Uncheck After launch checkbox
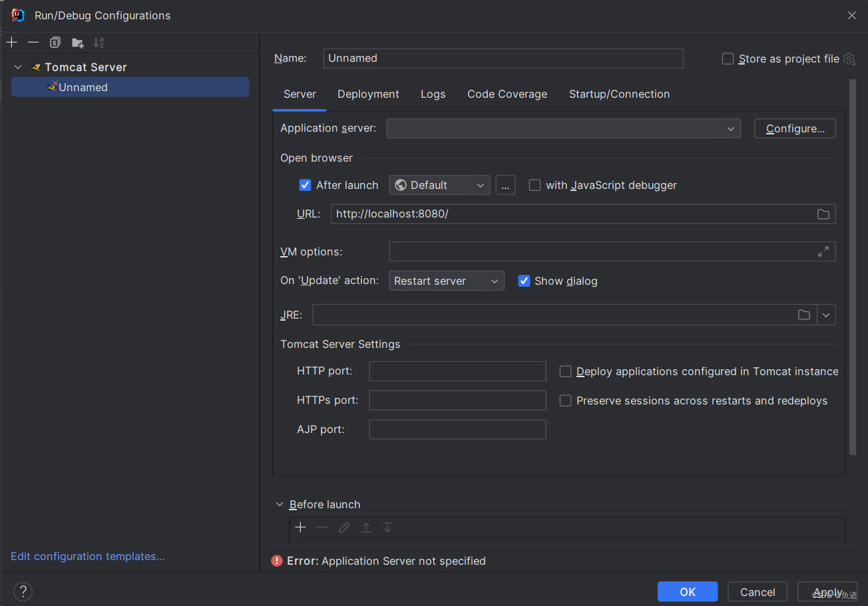This screenshot has height=606, width=868. [306, 185]
